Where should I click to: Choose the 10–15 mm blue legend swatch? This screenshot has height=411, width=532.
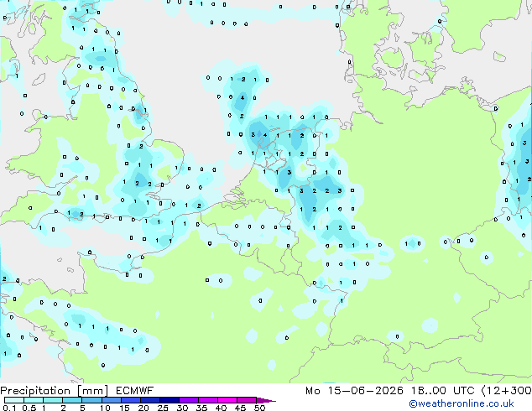click(112, 400)
